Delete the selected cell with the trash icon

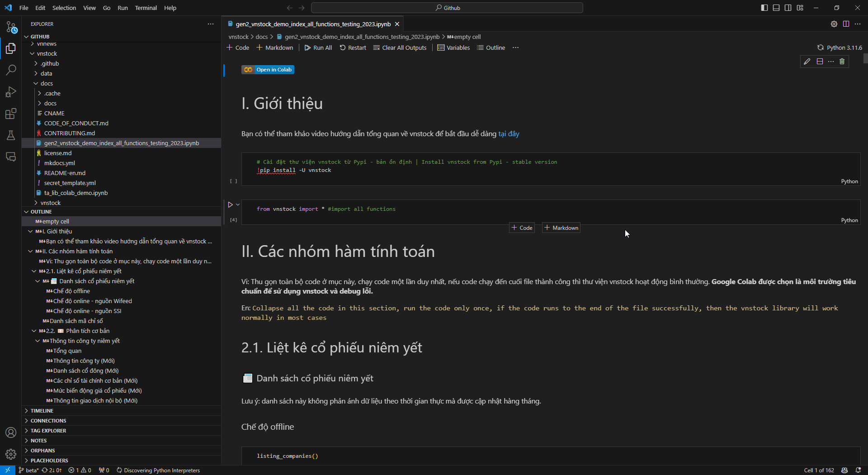(x=842, y=62)
